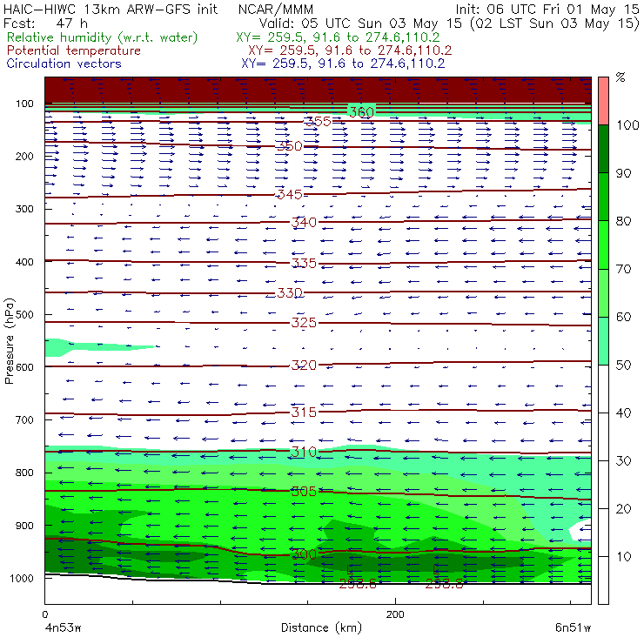Click the 700 hPa pressure tick label
The image size is (644, 644).
click(24, 419)
